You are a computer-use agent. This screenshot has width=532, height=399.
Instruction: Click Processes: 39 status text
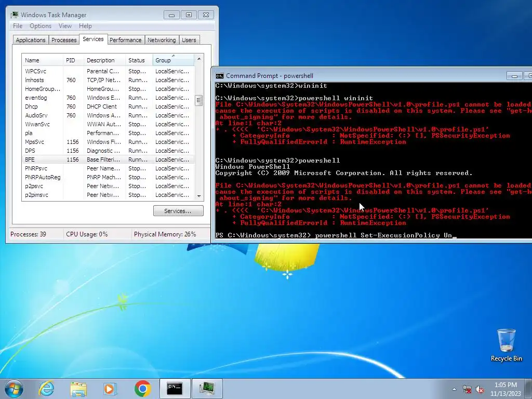28,234
